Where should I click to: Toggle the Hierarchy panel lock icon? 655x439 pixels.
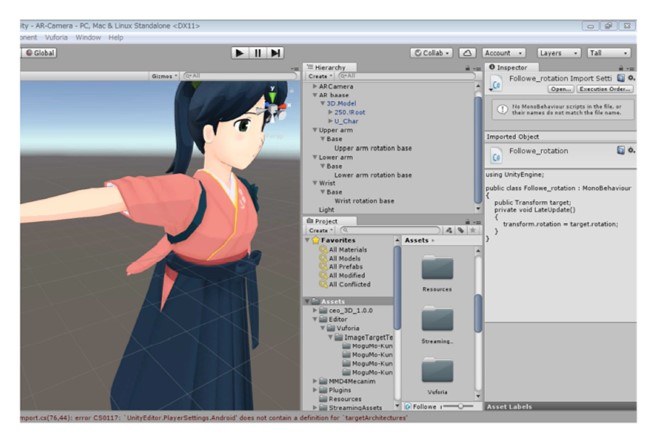click(467, 68)
